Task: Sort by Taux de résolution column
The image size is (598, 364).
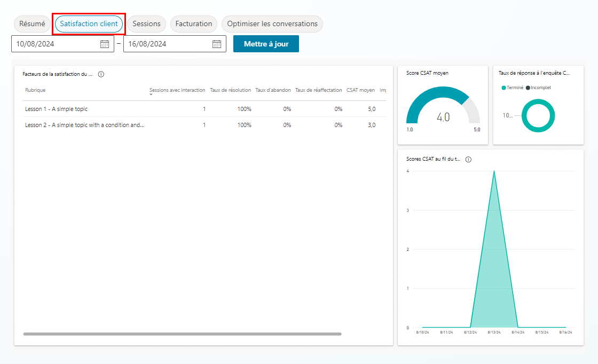Action: [230, 90]
